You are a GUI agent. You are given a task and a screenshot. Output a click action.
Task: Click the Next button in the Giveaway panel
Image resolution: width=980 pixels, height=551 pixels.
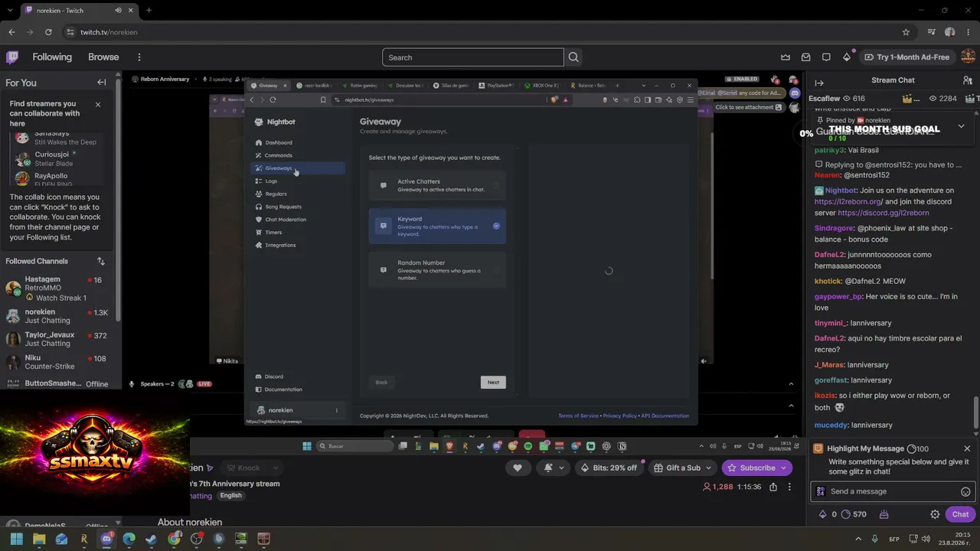click(493, 382)
